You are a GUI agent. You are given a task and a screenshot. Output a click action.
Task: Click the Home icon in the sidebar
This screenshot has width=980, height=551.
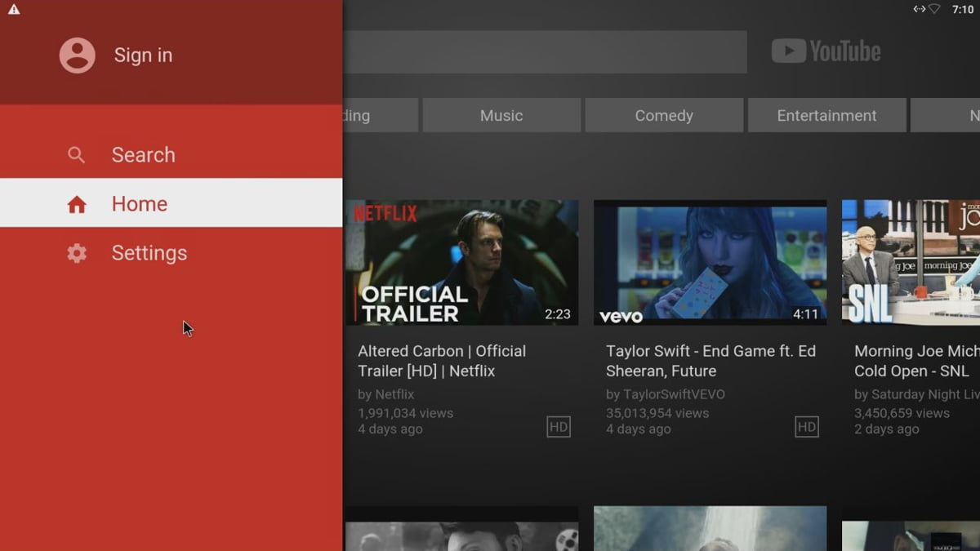(78, 203)
